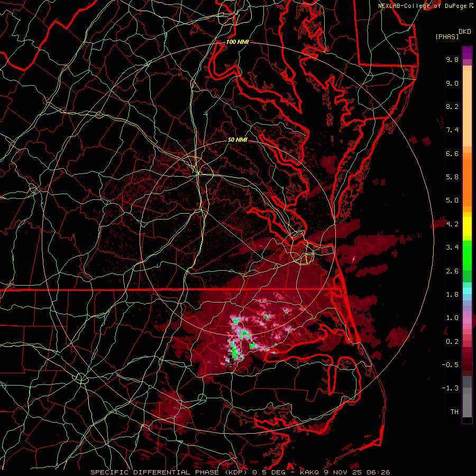The height and width of the screenshot is (476, 476).
Task: Click the 7.4 scale value
Action: coord(452,130)
